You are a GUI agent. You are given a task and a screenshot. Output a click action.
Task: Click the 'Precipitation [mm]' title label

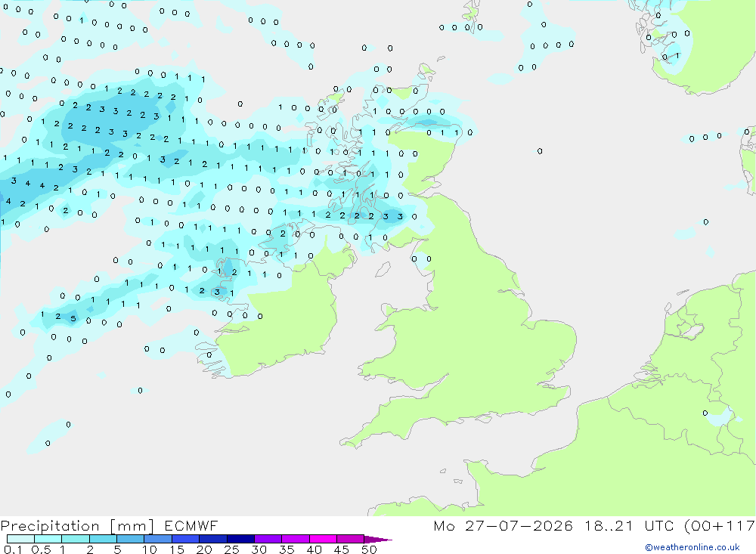pos(77,525)
